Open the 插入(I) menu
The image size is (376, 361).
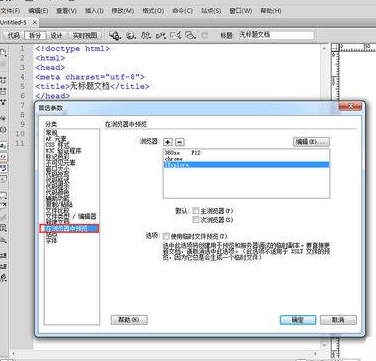pyautogui.click(x=94, y=11)
